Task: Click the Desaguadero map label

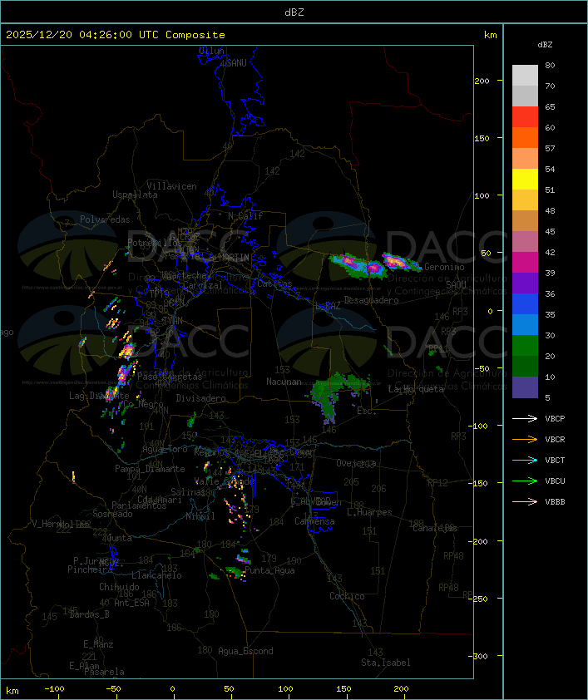Action: [371, 300]
